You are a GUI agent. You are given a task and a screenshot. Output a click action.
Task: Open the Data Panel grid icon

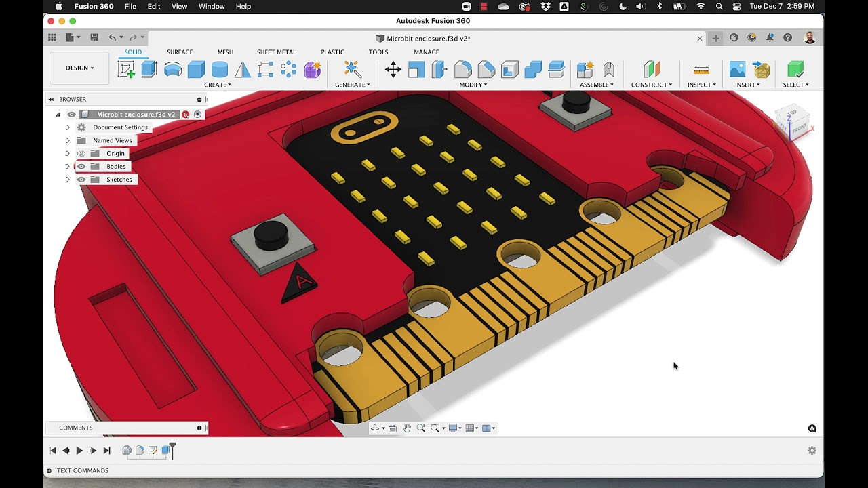52,38
